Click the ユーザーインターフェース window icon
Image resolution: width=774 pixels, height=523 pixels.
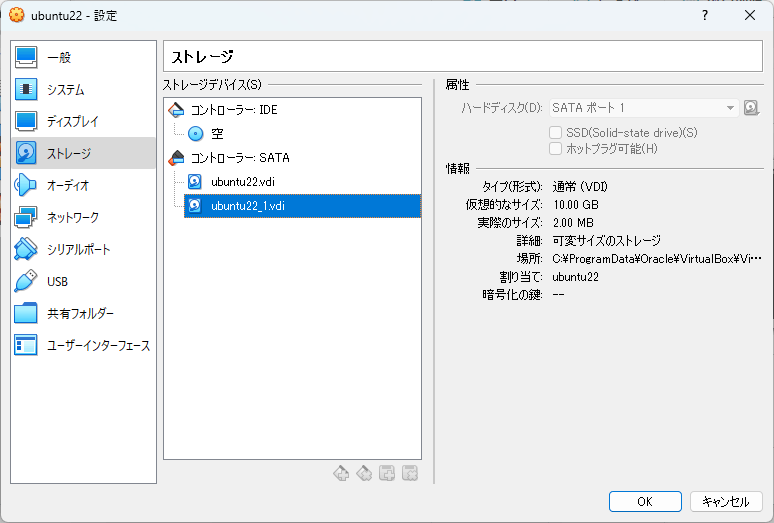point(26,346)
